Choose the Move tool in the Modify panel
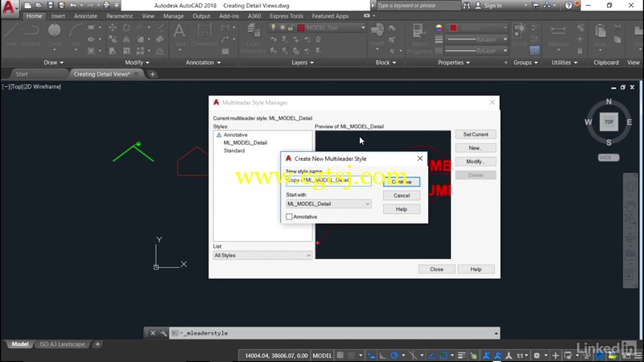Image resolution: width=644 pixels, height=362 pixels. point(113,27)
